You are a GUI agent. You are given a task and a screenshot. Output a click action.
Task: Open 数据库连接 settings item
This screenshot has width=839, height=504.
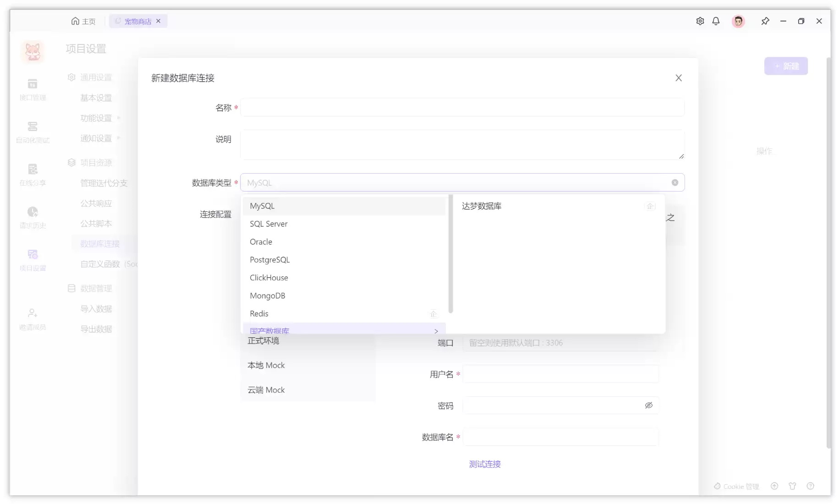tap(100, 244)
